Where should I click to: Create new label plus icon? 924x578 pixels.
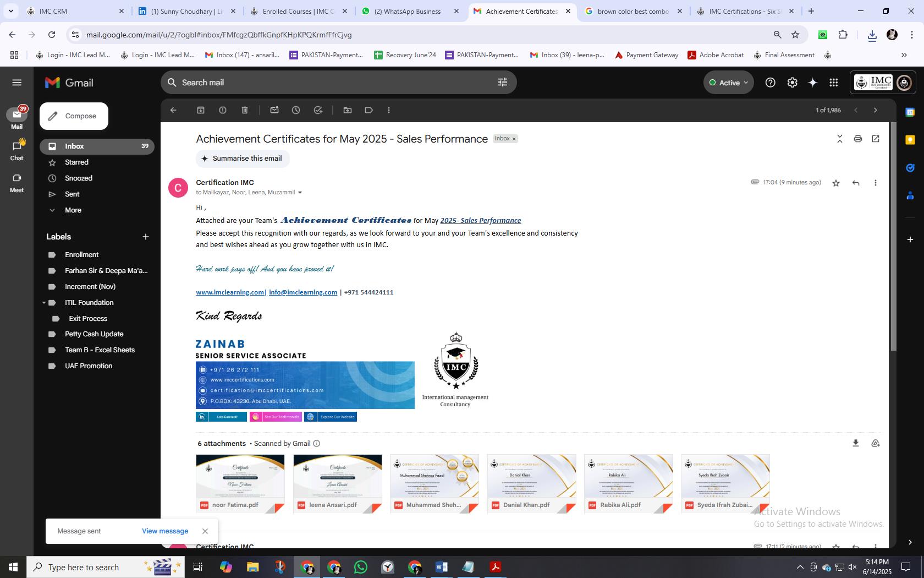(146, 237)
